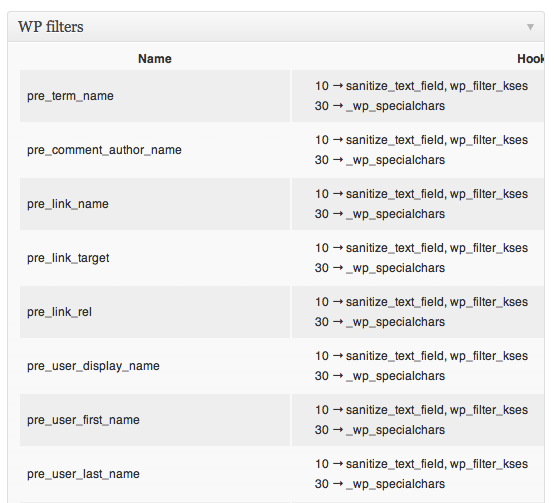Click priority 10 hooks for pre_term_name

pos(421,86)
